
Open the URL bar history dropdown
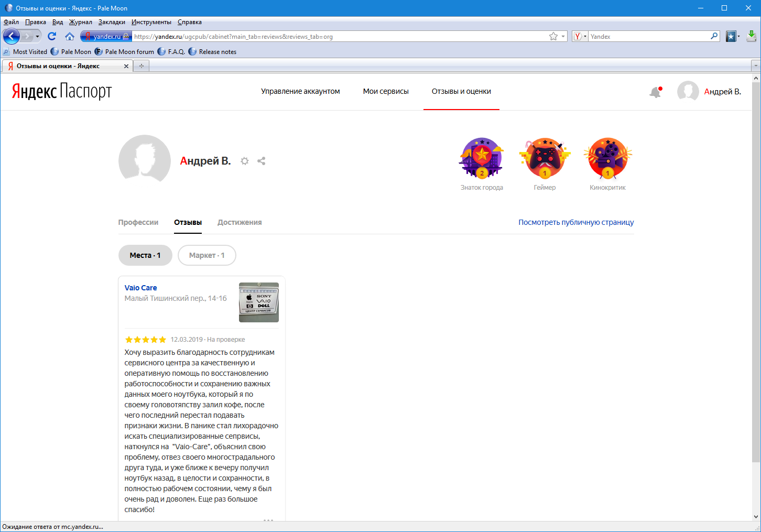(563, 37)
